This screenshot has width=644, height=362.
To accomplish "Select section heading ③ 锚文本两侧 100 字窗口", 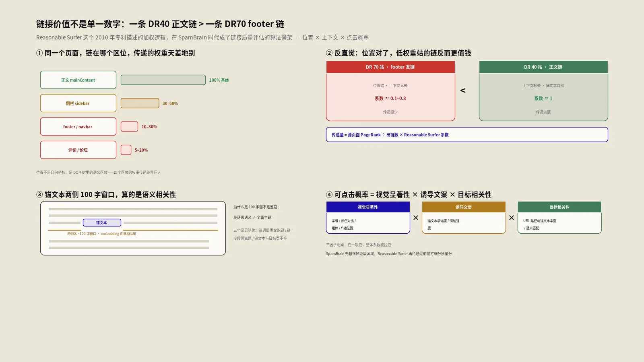I will tap(106, 195).
